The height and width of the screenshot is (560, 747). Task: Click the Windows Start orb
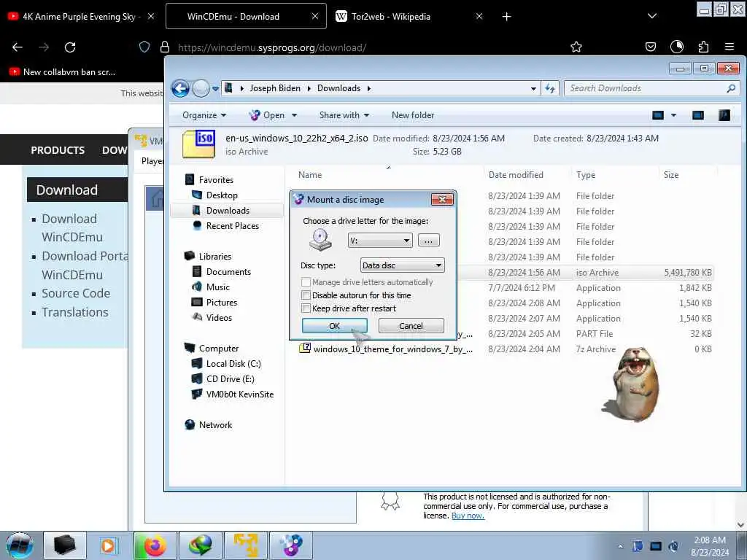(19, 545)
